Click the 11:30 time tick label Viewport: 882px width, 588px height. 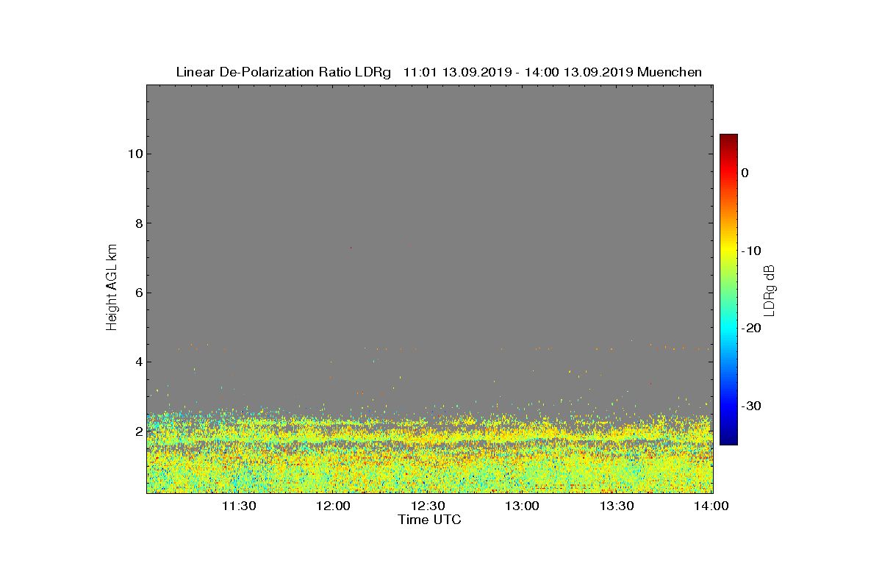pos(239,506)
